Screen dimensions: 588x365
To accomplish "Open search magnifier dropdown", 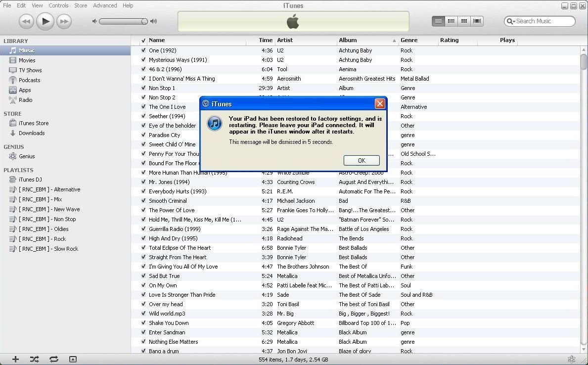I will click(x=511, y=21).
